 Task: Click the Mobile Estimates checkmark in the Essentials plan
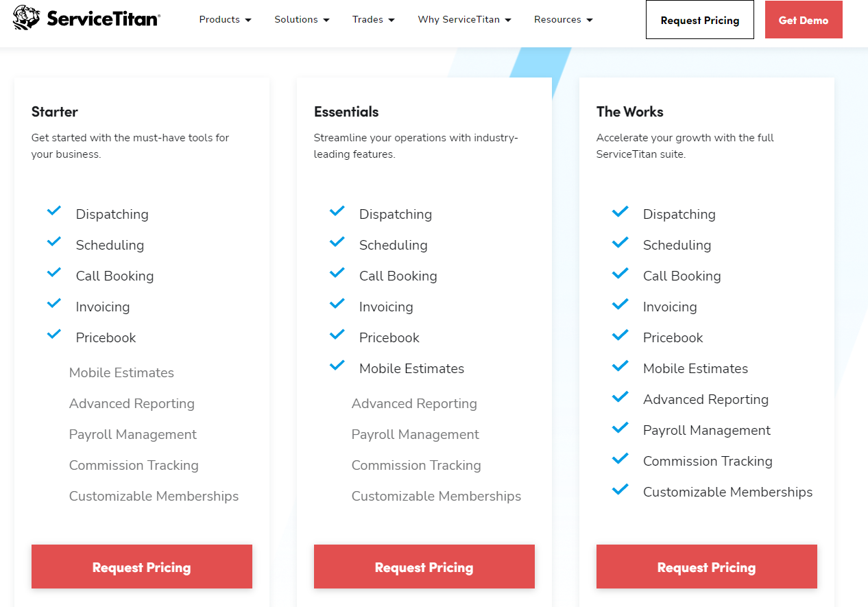tap(337, 366)
